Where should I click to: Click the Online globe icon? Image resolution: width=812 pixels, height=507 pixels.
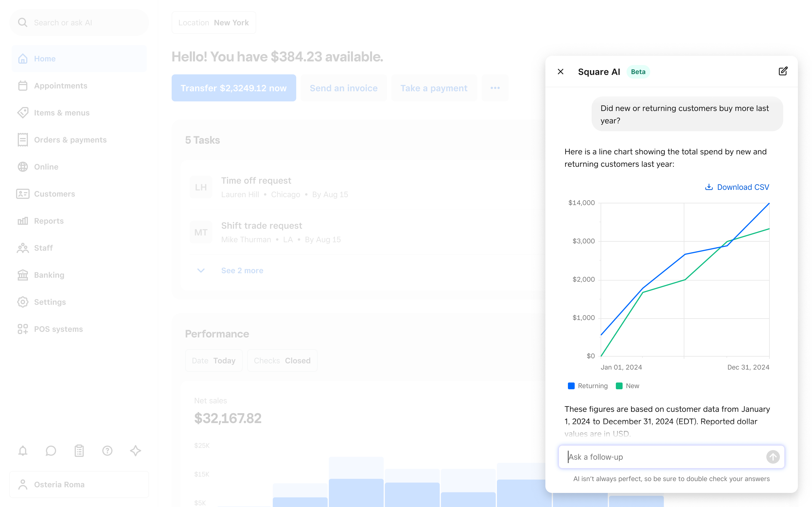(x=23, y=167)
